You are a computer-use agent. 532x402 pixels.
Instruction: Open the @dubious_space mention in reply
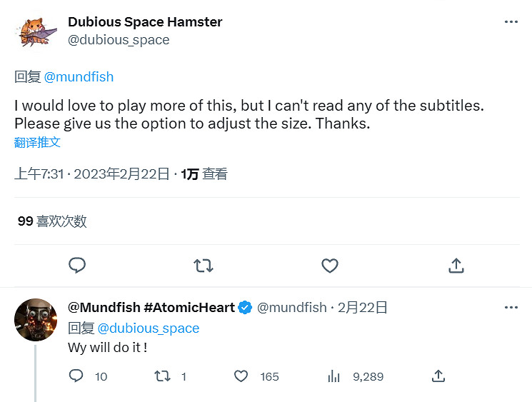pyautogui.click(x=148, y=328)
